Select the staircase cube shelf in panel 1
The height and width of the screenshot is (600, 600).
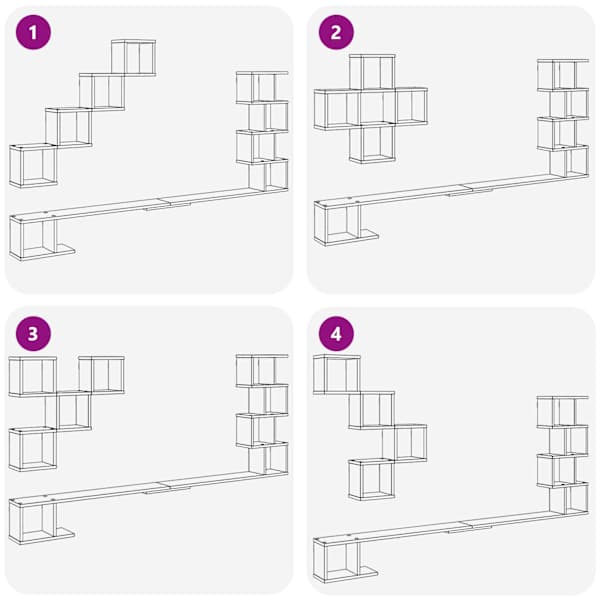point(82,114)
